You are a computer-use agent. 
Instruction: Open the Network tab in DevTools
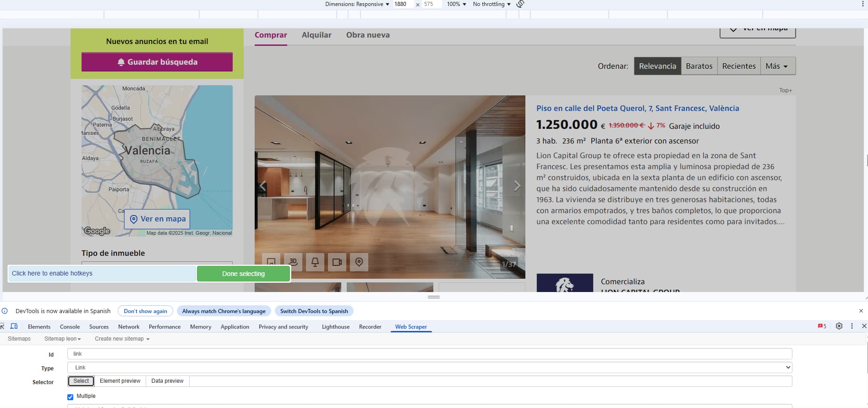(129, 327)
